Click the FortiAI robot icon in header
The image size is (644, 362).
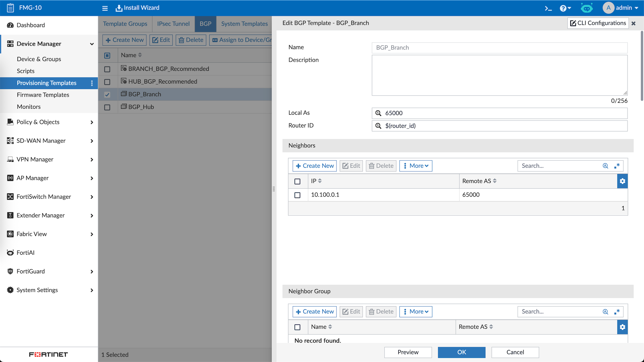point(586,8)
